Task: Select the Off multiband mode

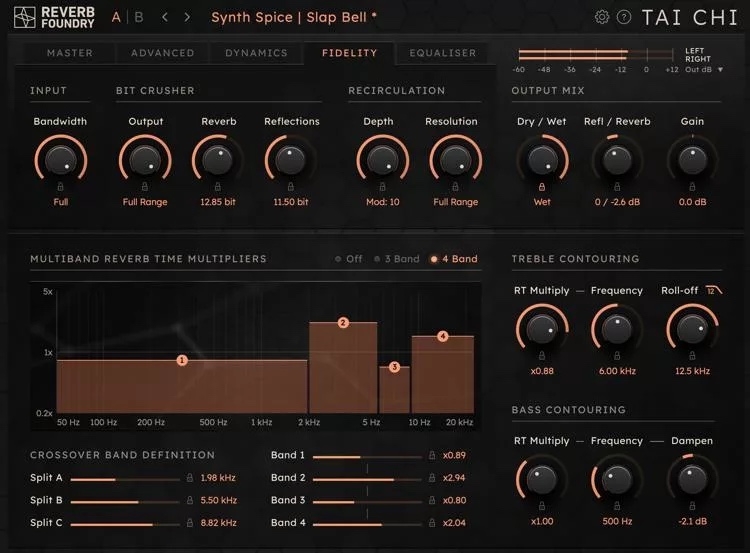Action: [x=349, y=259]
